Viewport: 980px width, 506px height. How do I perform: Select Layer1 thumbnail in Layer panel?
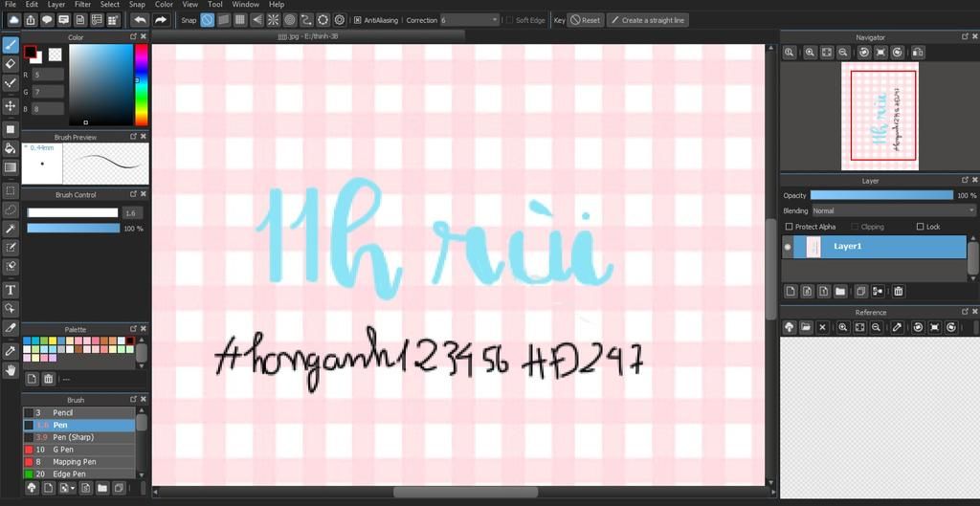(x=813, y=247)
